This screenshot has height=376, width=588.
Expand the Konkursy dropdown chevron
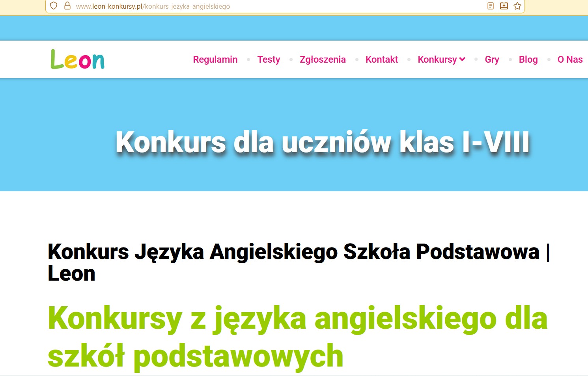point(463,60)
